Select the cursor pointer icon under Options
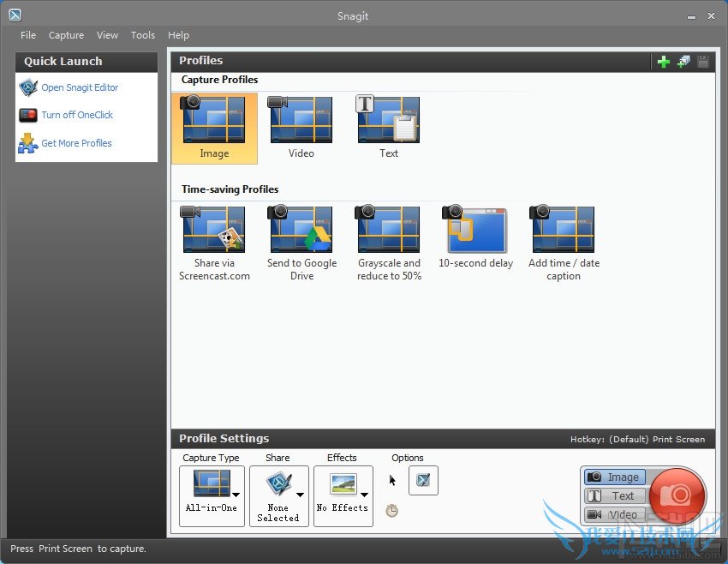The image size is (728, 564). [x=392, y=480]
